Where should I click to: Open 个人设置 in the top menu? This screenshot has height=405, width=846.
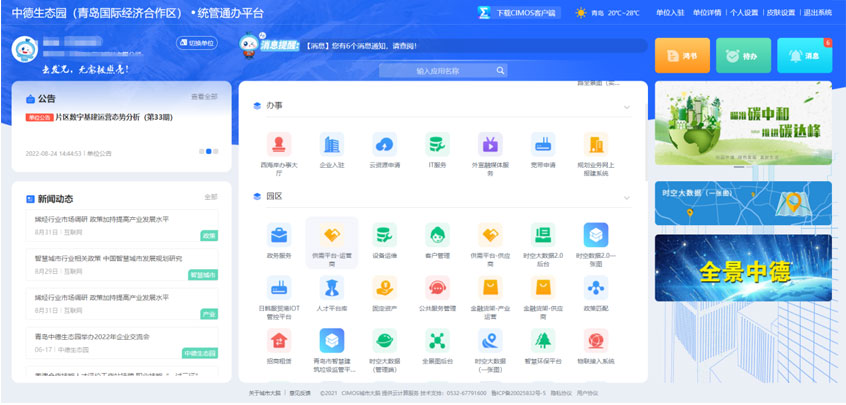point(744,13)
